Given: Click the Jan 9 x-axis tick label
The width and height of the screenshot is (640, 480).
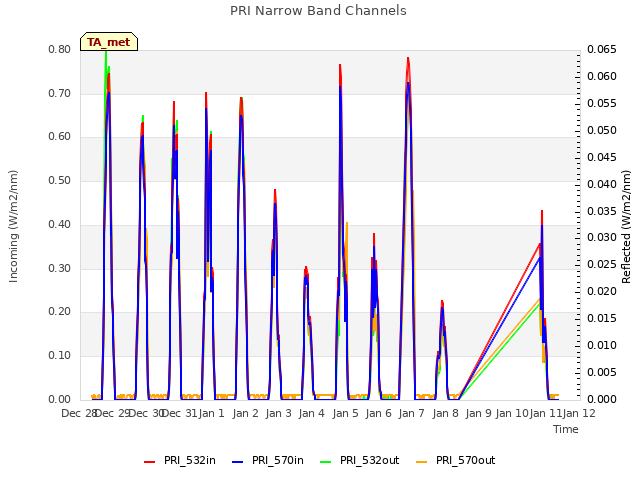Looking at the screenshot, I should pyautogui.click(x=479, y=413).
